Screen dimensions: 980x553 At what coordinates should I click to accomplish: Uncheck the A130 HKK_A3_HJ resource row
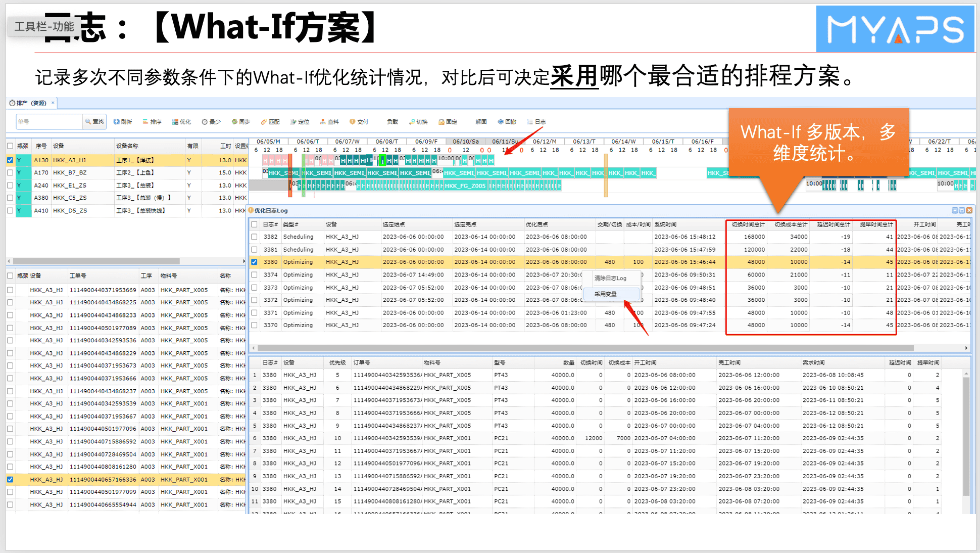point(10,160)
